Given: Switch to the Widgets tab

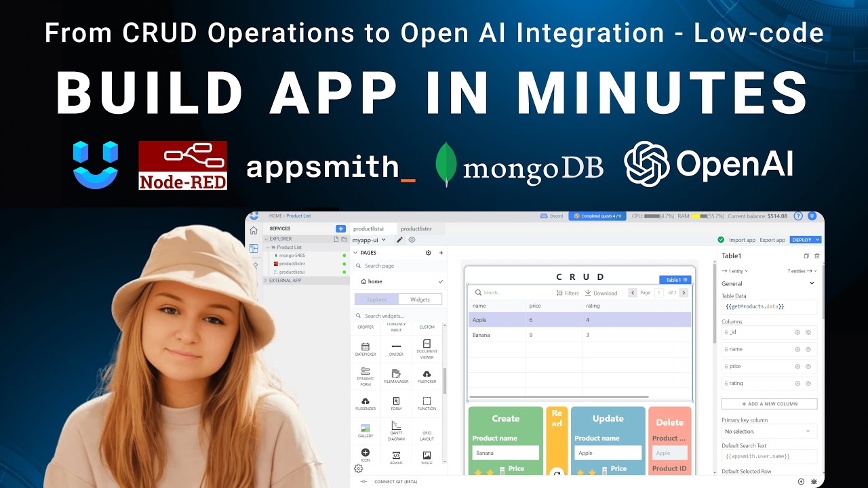Looking at the screenshot, I should 418,299.
